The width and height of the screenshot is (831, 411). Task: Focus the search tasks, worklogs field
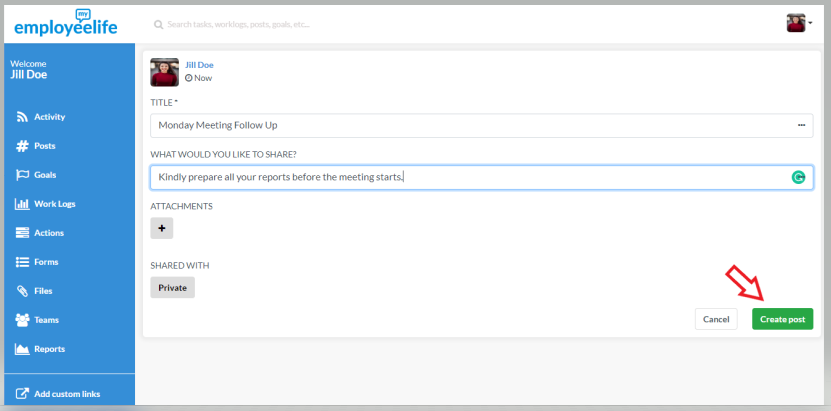click(x=238, y=24)
